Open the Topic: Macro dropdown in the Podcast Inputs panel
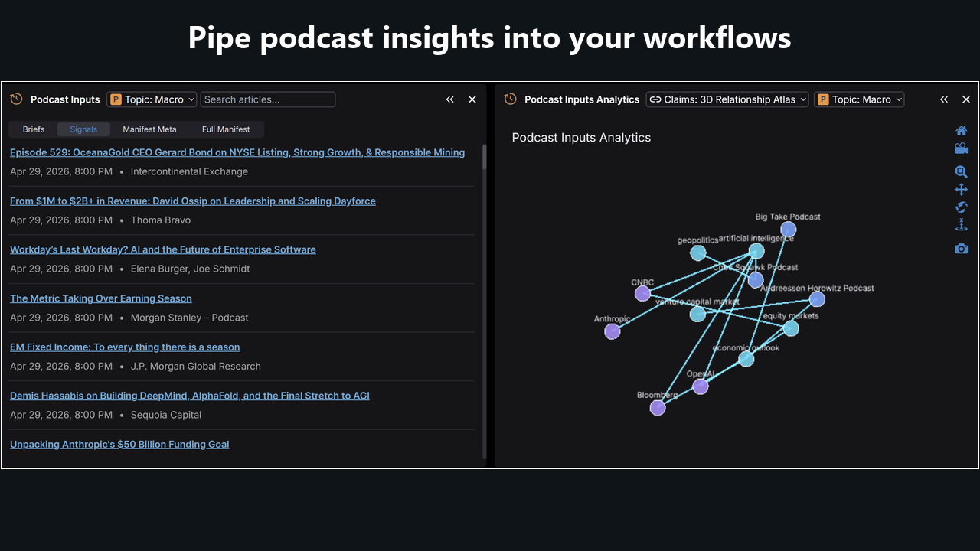This screenshot has height=551, width=980. pyautogui.click(x=152, y=99)
